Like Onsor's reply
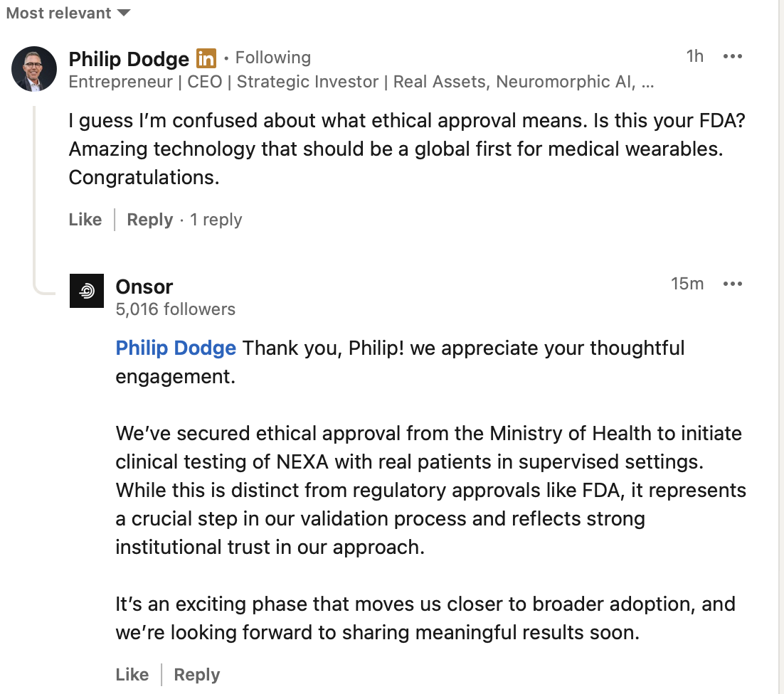 click(132, 675)
